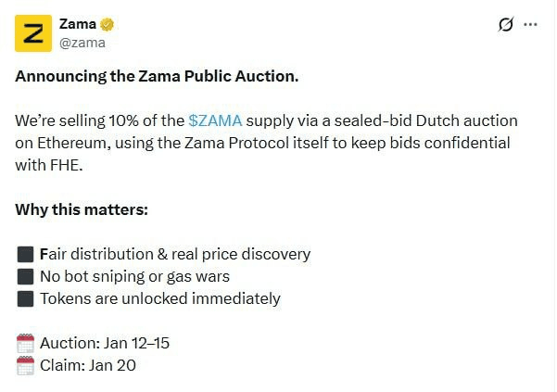Click the "Tokens are unlocked immediately" line
The height and width of the screenshot is (392, 557).
click(159, 298)
